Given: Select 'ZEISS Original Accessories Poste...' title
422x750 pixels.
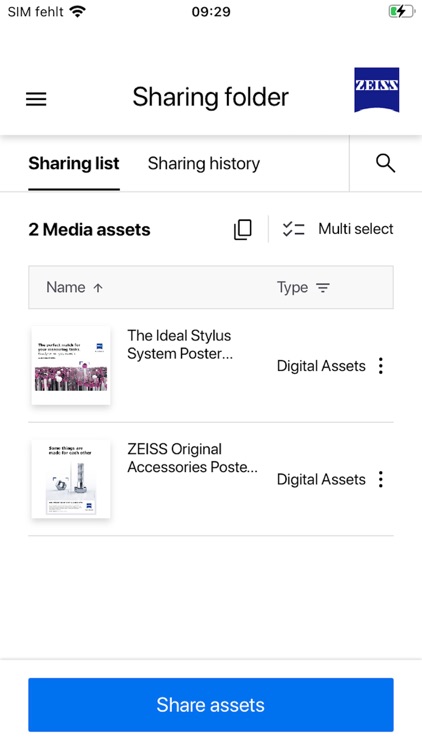Looking at the screenshot, I should coord(192,458).
